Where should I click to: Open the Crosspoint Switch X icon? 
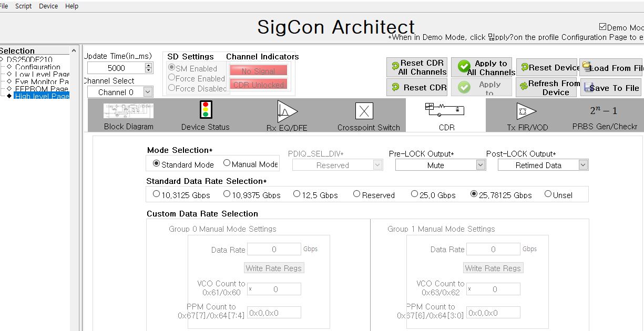(x=364, y=111)
